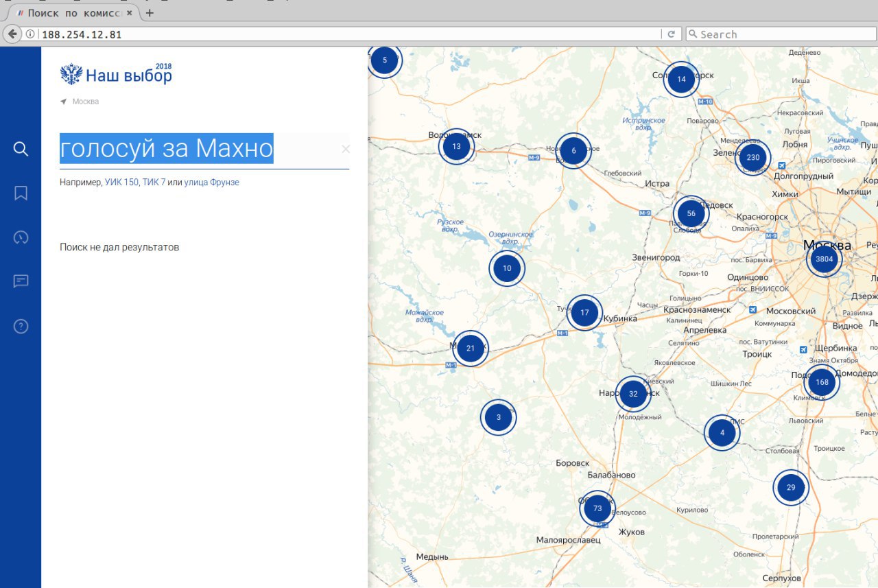878x588 pixels.
Task: Open a new tab with the plus button
Action: pos(150,12)
